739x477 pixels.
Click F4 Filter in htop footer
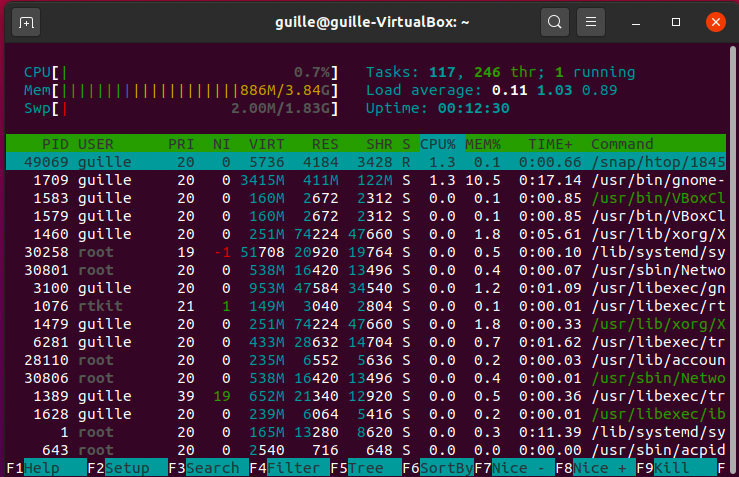coord(289,468)
